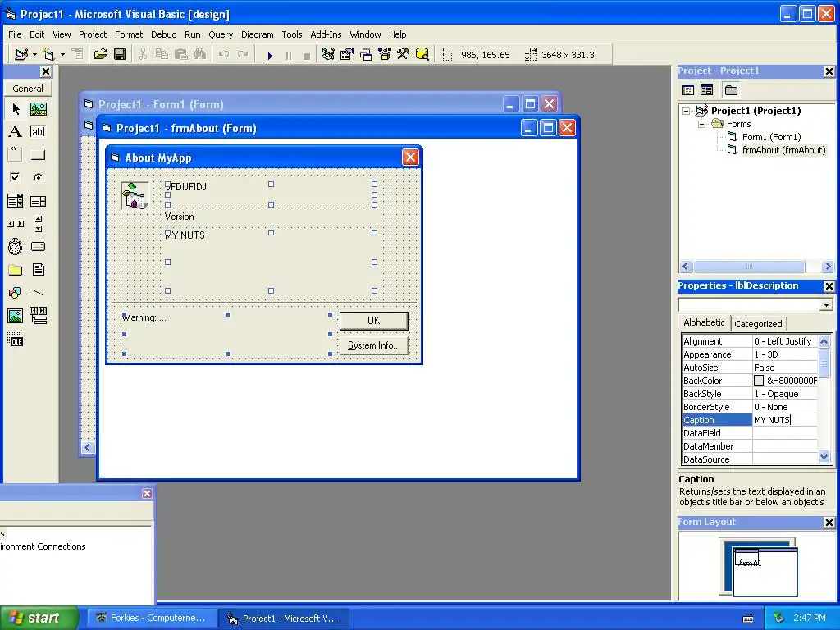Switch to the Alphabetic properties tab
This screenshot has width=840, height=630.
pyautogui.click(x=704, y=322)
